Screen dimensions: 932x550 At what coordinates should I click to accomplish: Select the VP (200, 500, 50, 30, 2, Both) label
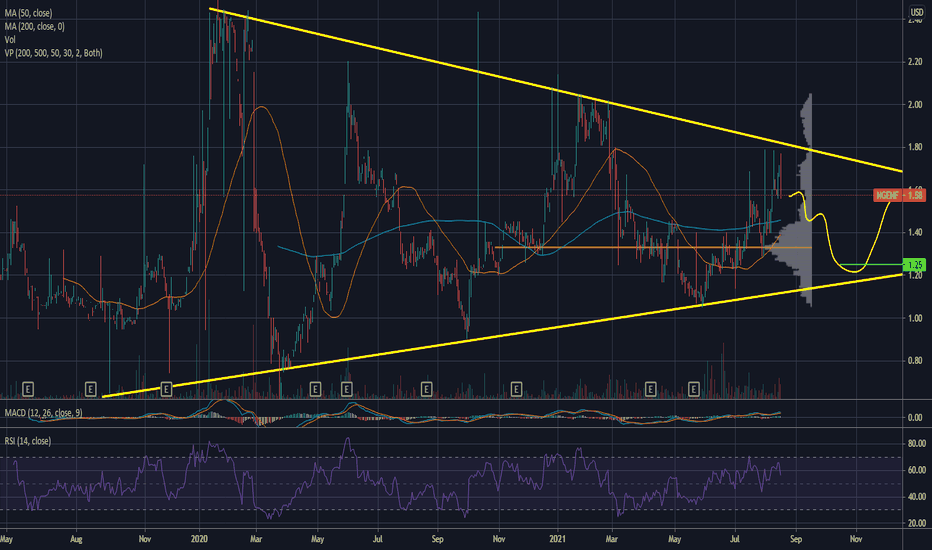[53, 53]
